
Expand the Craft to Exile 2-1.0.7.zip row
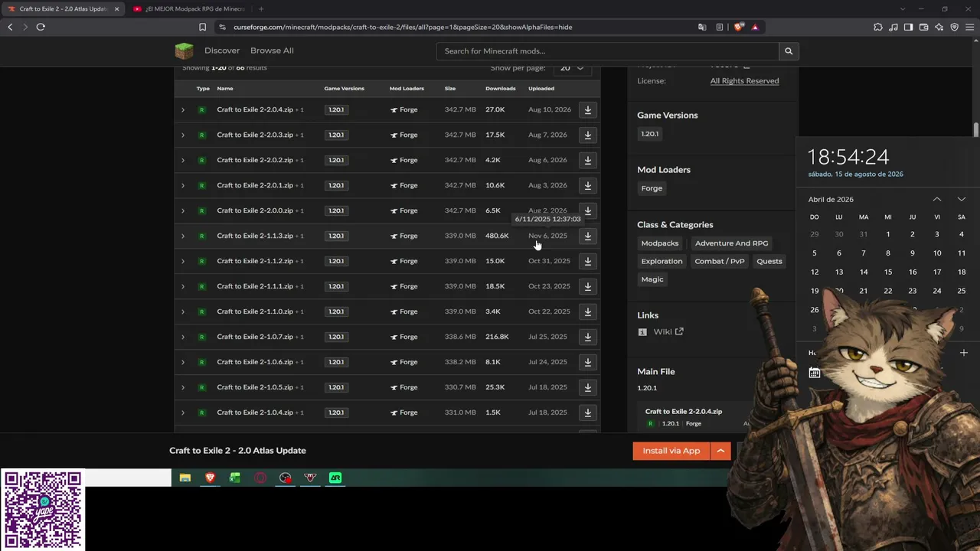183,337
